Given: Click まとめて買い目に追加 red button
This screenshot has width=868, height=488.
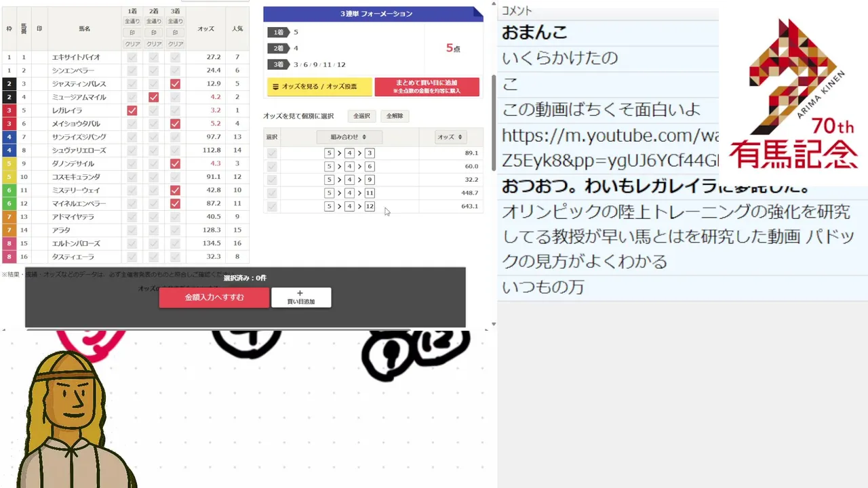Looking at the screenshot, I should (427, 87).
